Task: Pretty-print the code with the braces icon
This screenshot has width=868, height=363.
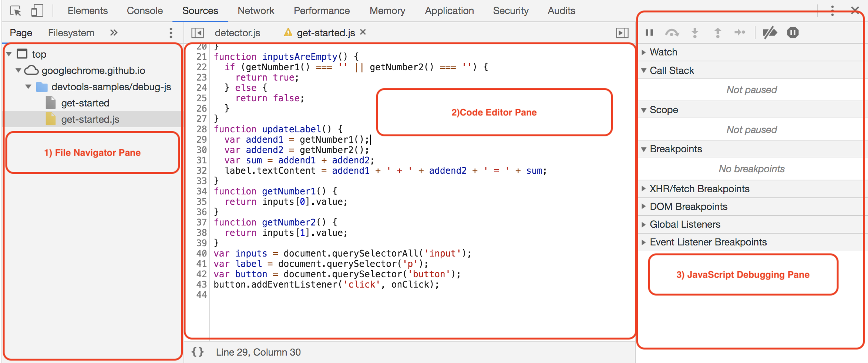Action: (198, 352)
